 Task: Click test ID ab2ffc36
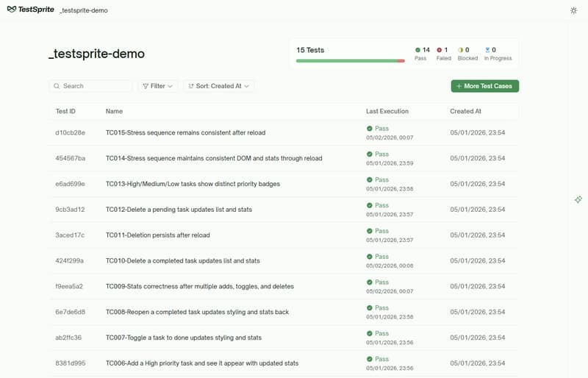tap(68, 338)
